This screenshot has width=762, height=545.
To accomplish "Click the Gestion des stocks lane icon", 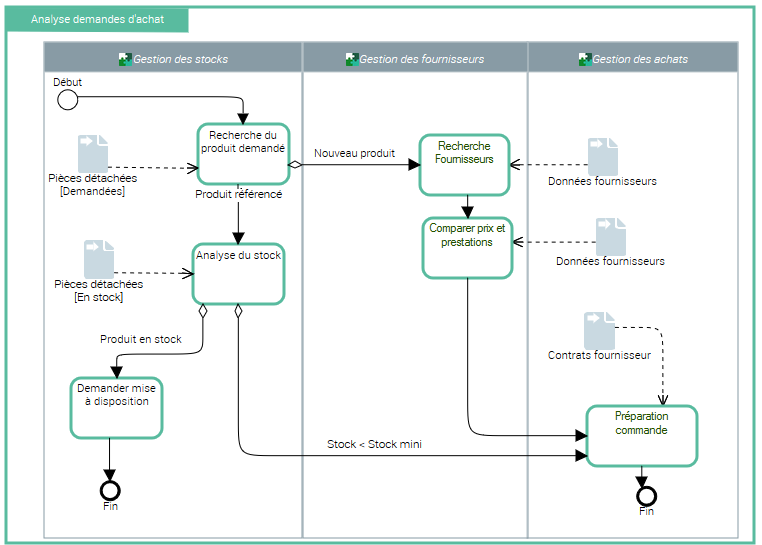I will click(x=125, y=59).
